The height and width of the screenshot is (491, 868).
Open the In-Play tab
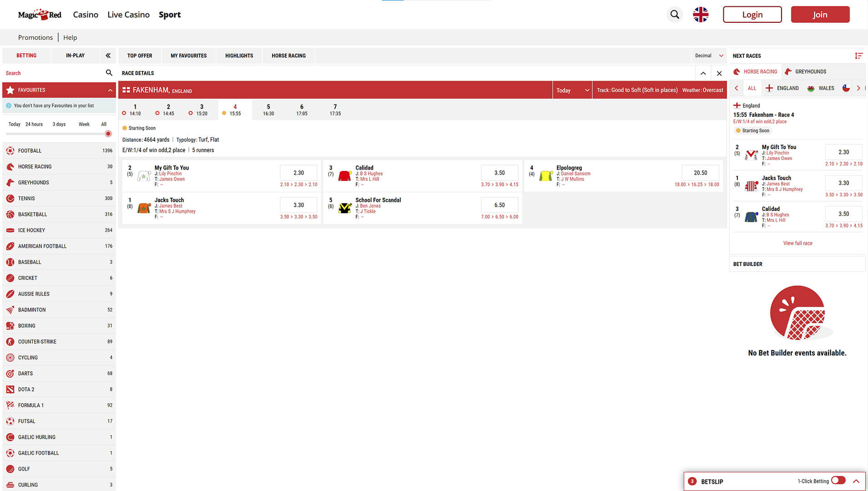click(x=75, y=55)
